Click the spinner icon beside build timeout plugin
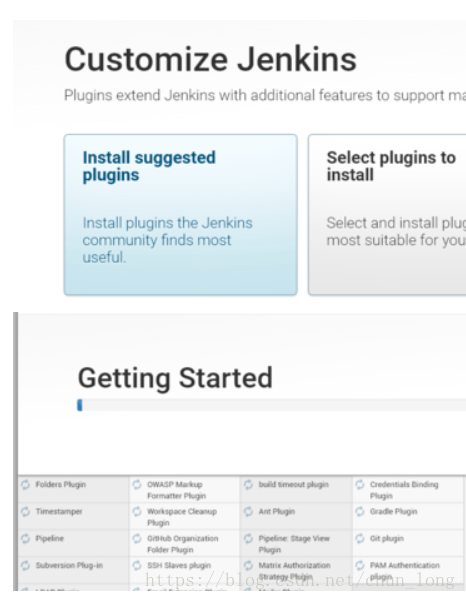The height and width of the screenshot is (600, 466). pos(248,484)
